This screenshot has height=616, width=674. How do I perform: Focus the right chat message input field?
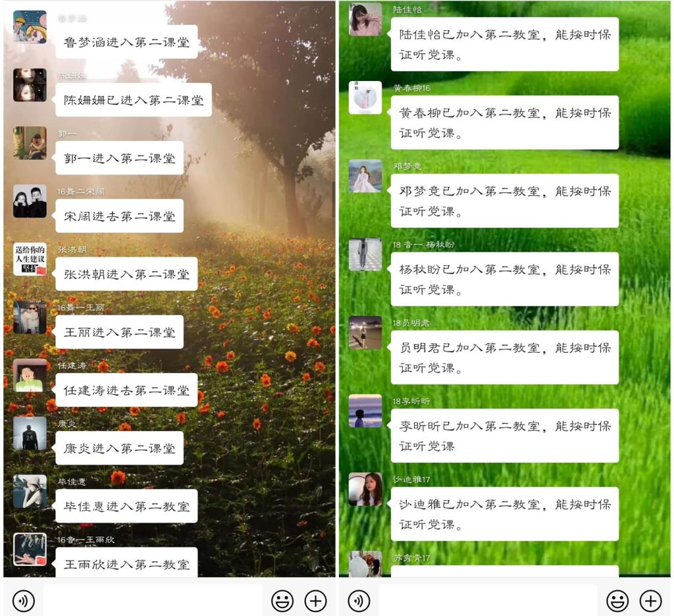point(488,600)
